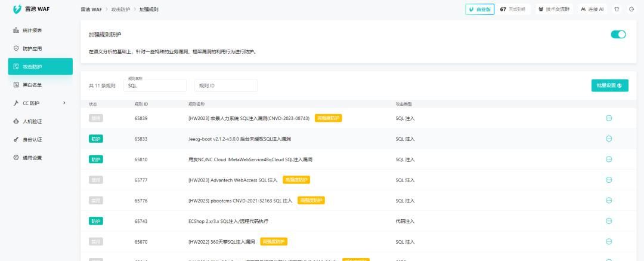Go to the 黑白名单 page
Viewport: 644px width, 261px height.
pyautogui.click(x=41, y=85)
